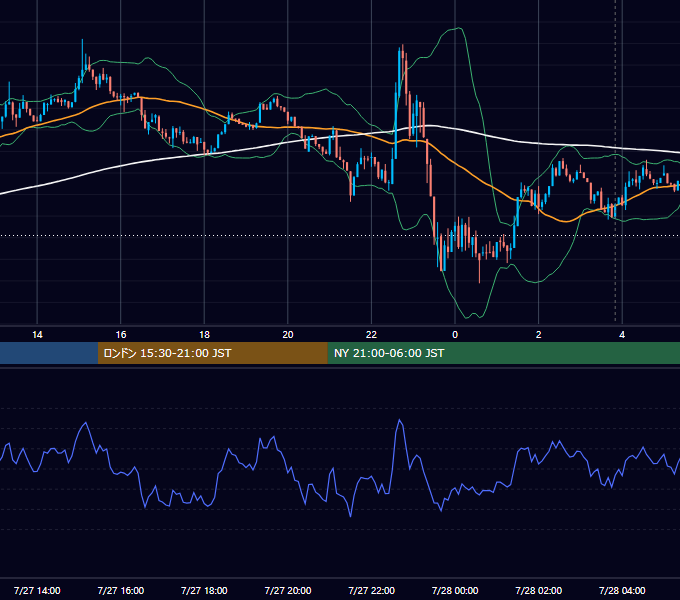This screenshot has height=600, width=680.
Task: Click the oscillator line's lowest trough near 21:30
Action: point(350,515)
